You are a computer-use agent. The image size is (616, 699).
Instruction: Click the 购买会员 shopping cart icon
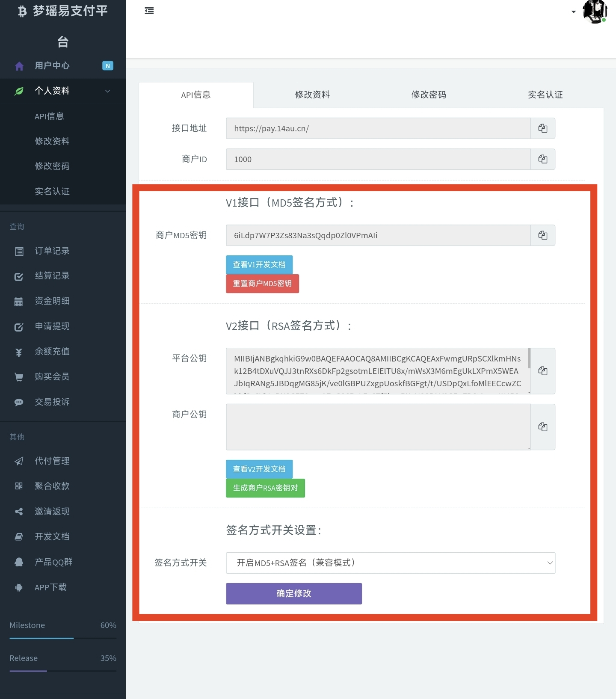coord(19,377)
